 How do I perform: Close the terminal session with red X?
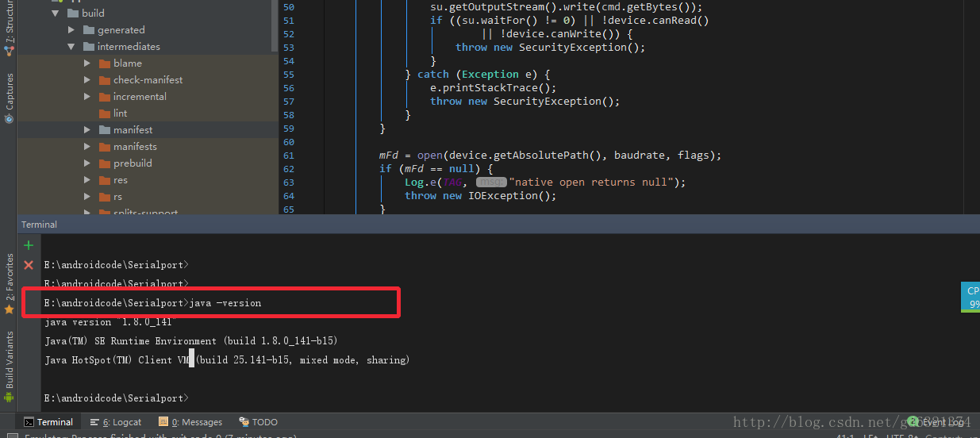(x=29, y=265)
